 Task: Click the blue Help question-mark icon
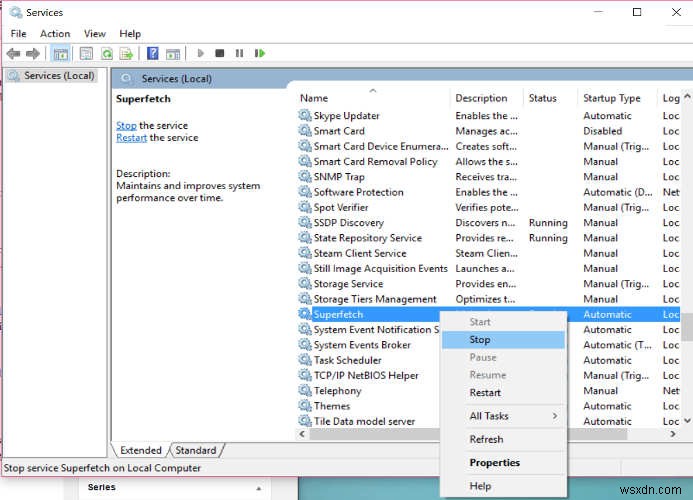(x=152, y=53)
